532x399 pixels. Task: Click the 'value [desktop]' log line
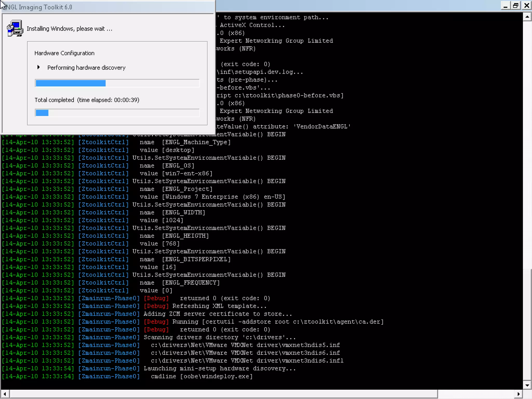pyautogui.click(x=167, y=150)
